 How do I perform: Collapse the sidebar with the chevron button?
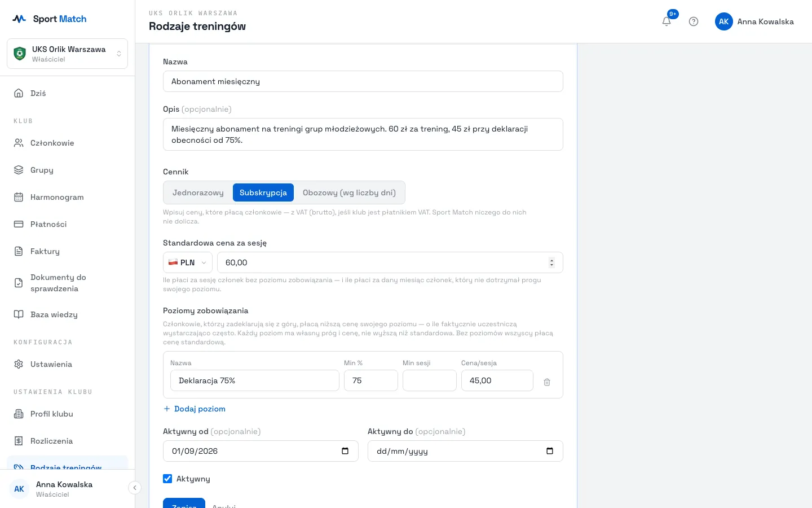[134, 488]
